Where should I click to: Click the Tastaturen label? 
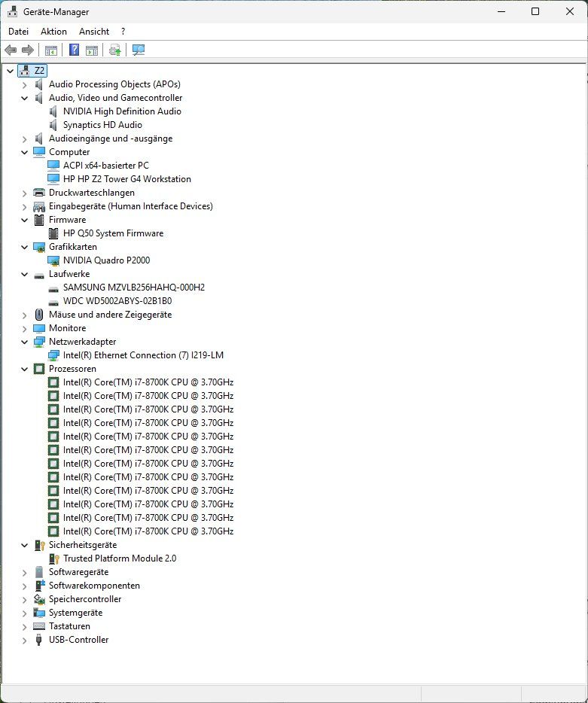69,626
